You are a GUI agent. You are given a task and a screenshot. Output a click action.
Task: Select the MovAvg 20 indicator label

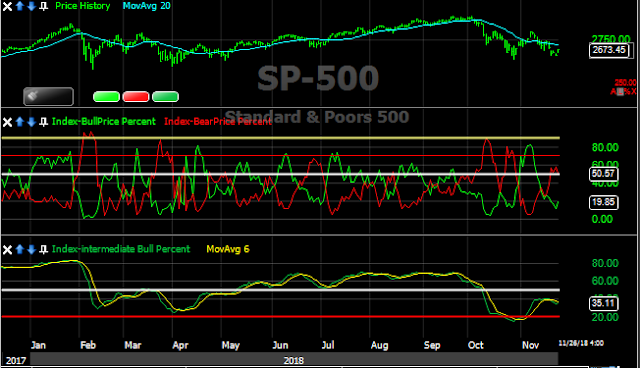tap(147, 6)
